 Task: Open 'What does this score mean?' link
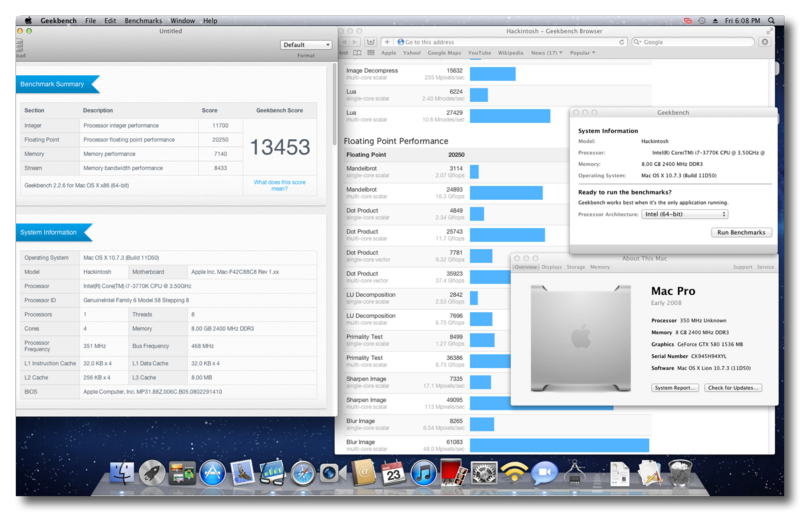click(280, 185)
